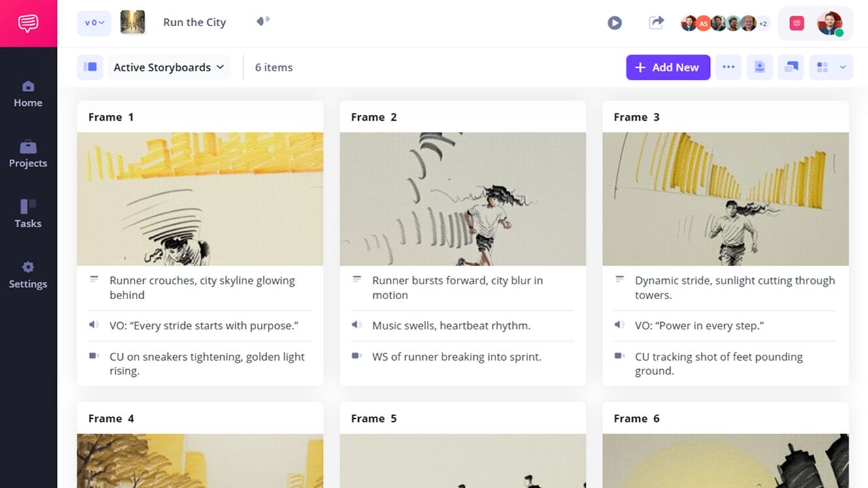This screenshot has width=868, height=488.
Task: Export storyboard as PDF
Action: 759,67
